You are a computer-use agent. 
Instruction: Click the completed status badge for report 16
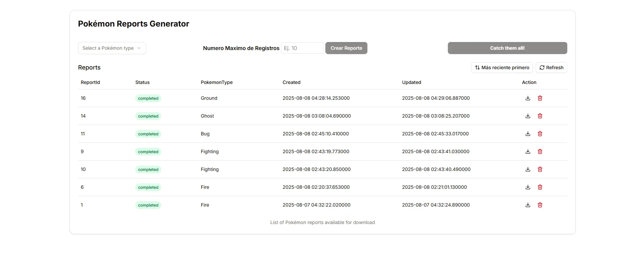click(148, 98)
